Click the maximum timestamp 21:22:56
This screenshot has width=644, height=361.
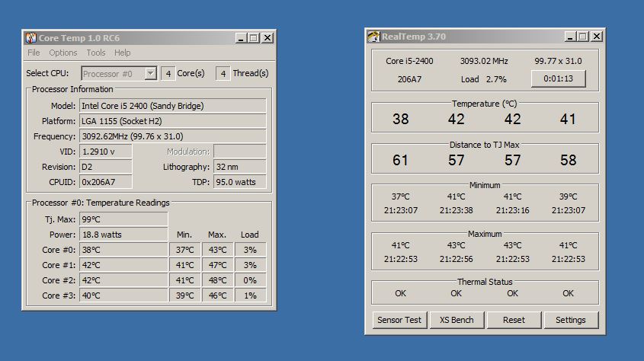tap(457, 259)
